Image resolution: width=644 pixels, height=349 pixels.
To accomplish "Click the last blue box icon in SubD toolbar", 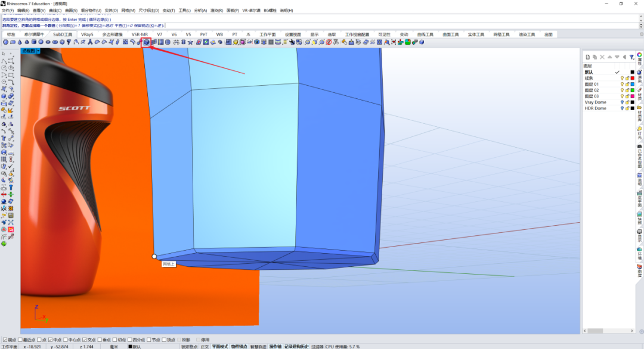I will [422, 42].
